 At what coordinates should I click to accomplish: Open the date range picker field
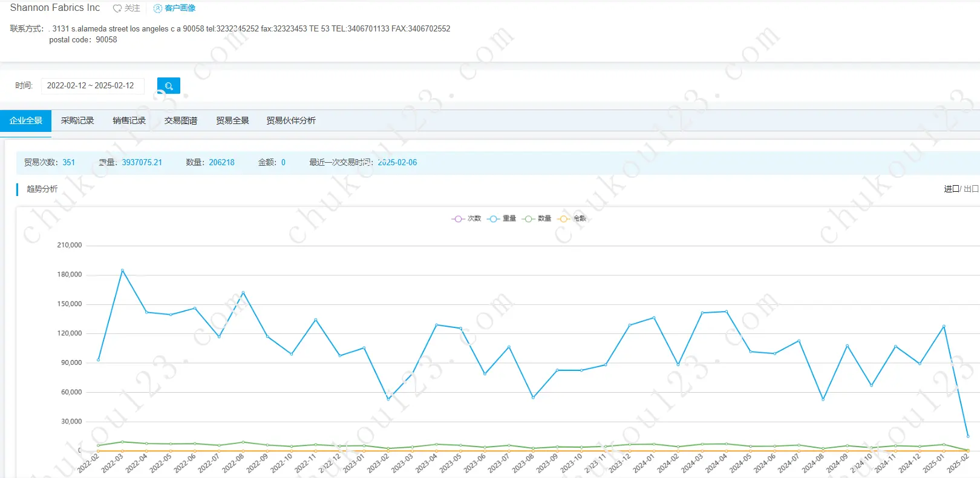point(92,86)
